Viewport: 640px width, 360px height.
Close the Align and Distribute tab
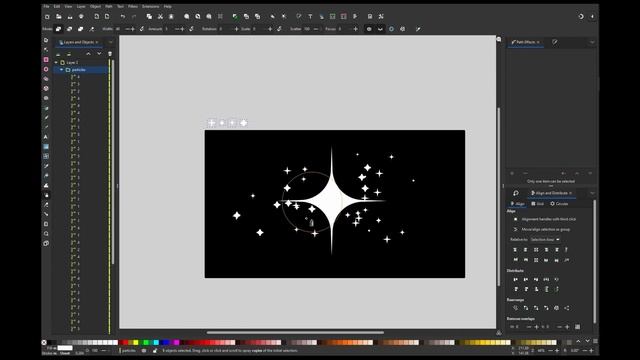[x=571, y=193]
